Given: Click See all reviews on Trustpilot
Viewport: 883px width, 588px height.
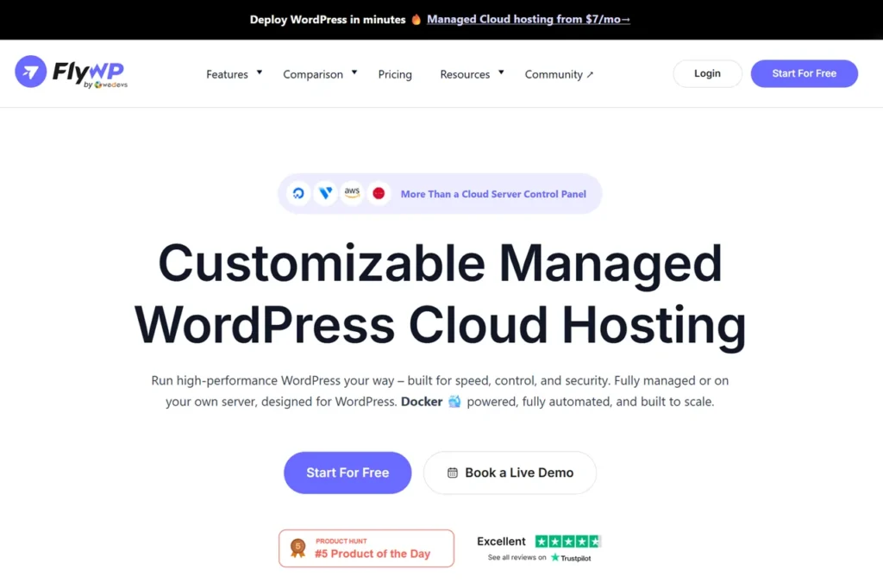Looking at the screenshot, I should pos(540,558).
